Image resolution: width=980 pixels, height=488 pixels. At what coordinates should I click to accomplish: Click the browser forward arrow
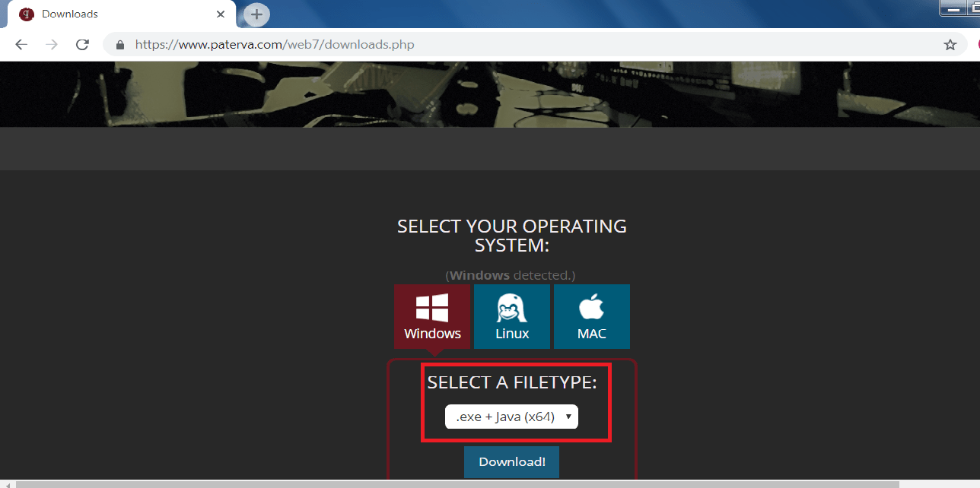click(52, 45)
